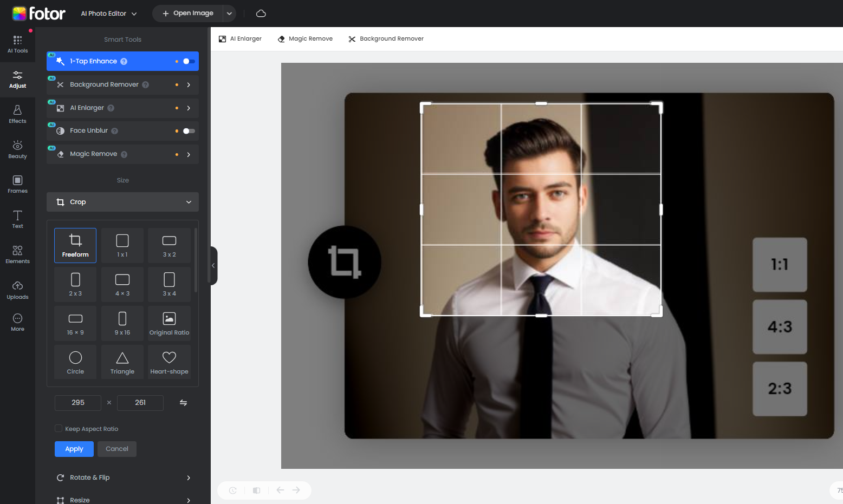Apply the crop selection
843x504 pixels.
point(74,449)
